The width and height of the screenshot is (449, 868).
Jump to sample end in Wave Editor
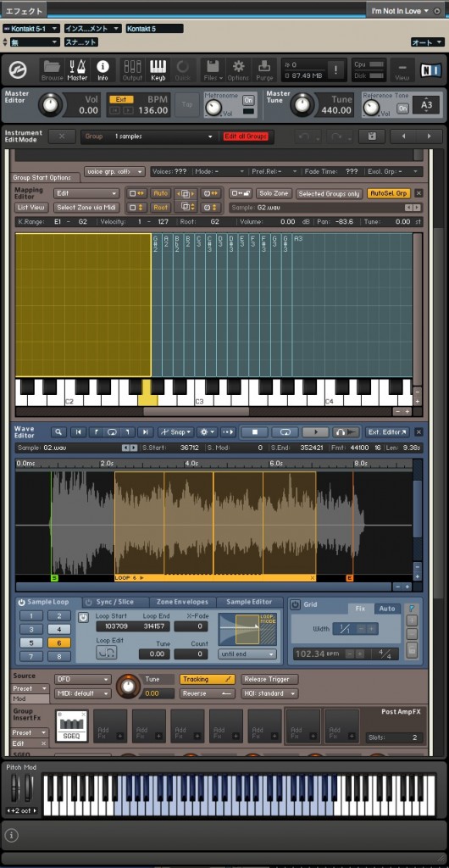tap(145, 431)
